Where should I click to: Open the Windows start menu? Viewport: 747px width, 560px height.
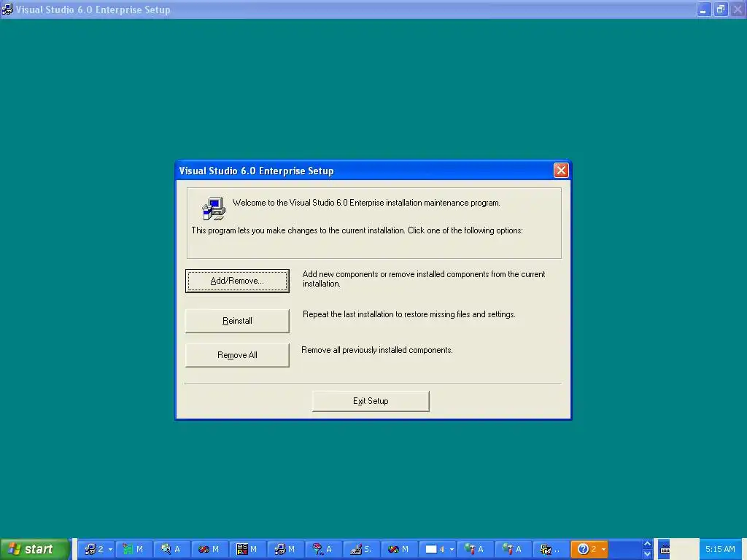(35, 550)
